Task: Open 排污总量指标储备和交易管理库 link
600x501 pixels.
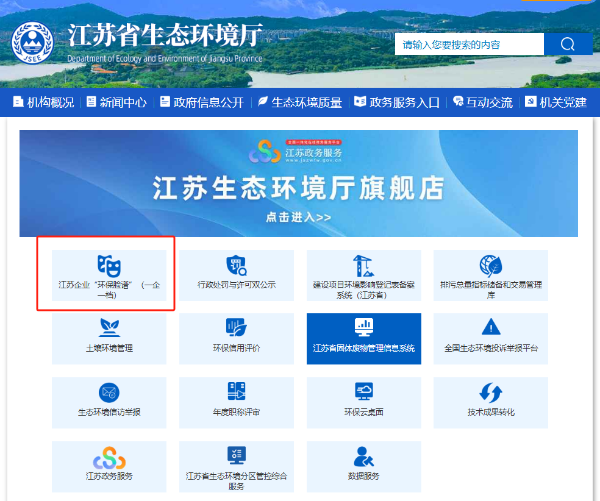Action: coord(491,276)
